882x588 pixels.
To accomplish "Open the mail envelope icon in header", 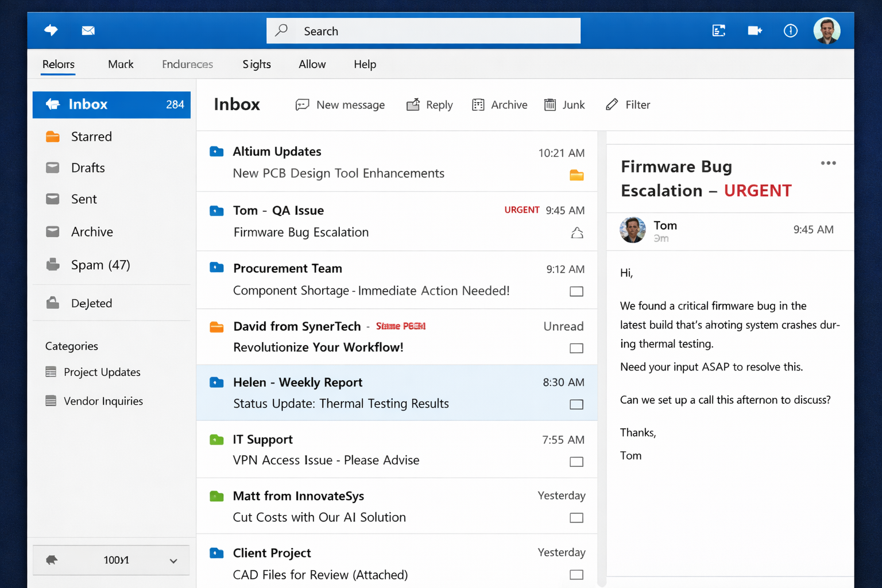I will click(88, 30).
